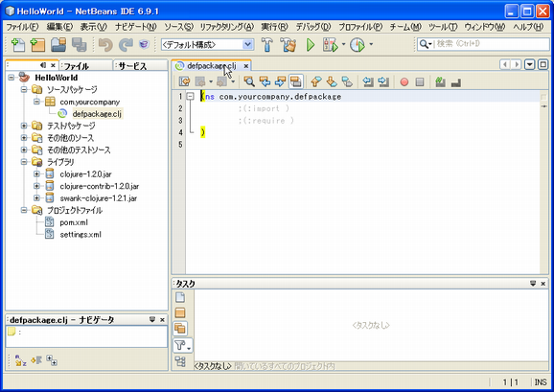The width and height of the screenshot is (554, 392).
Task: Click the New Project toolbar icon
Action: tap(37, 45)
